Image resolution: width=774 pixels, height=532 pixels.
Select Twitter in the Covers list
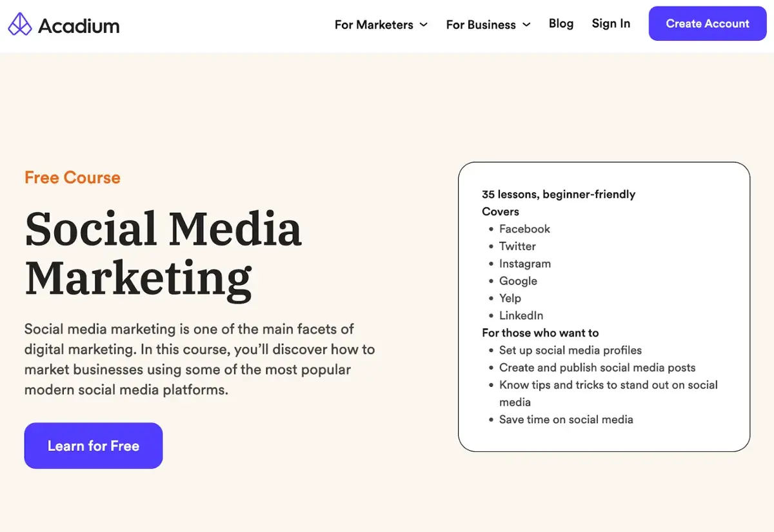click(x=517, y=246)
